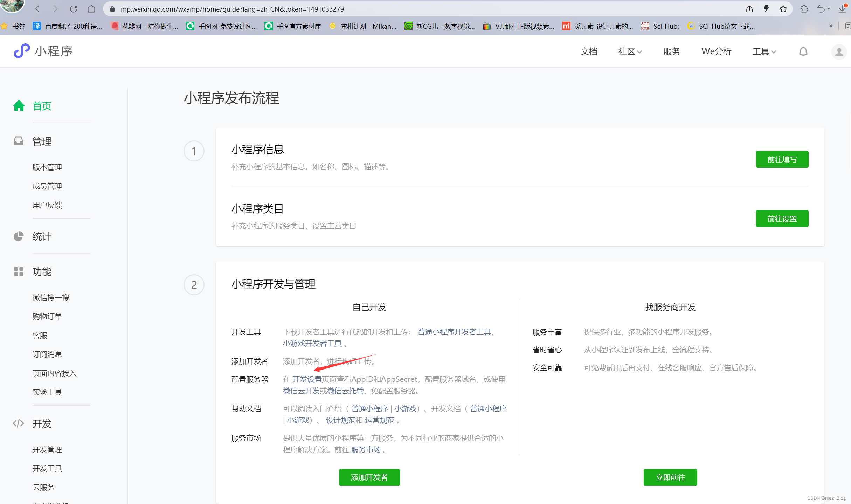Screen dimensions: 851x504
Task: Expand the 社区 dropdown menu
Action: [x=630, y=52]
